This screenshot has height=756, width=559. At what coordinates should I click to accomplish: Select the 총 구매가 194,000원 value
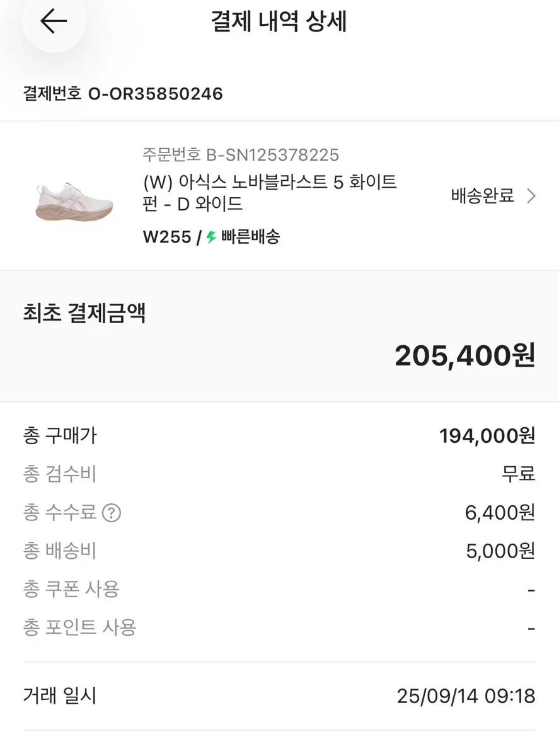(x=487, y=436)
